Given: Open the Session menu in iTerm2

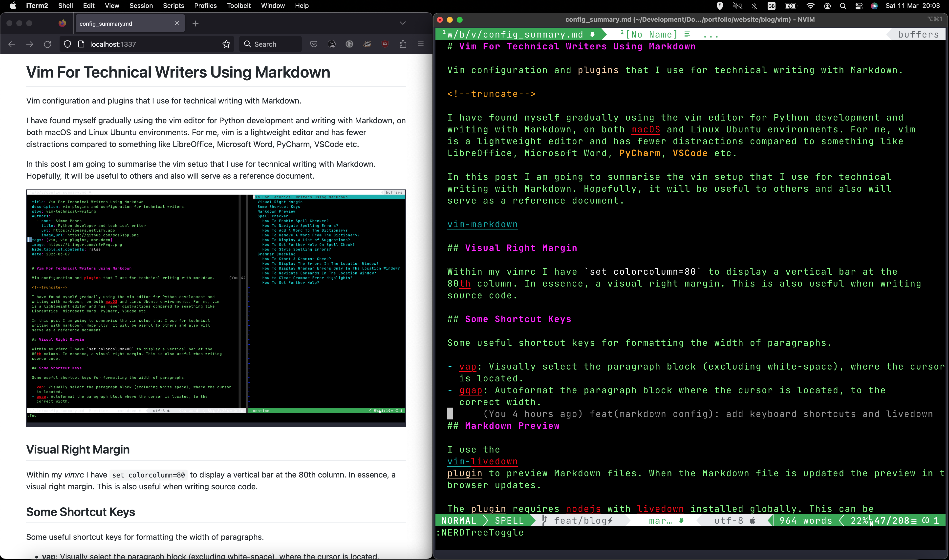Looking at the screenshot, I should click(x=141, y=6).
